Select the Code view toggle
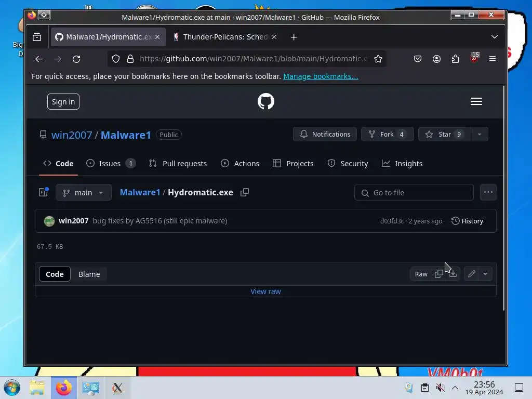Image resolution: width=532 pixels, height=399 pixels. (55, 274)
